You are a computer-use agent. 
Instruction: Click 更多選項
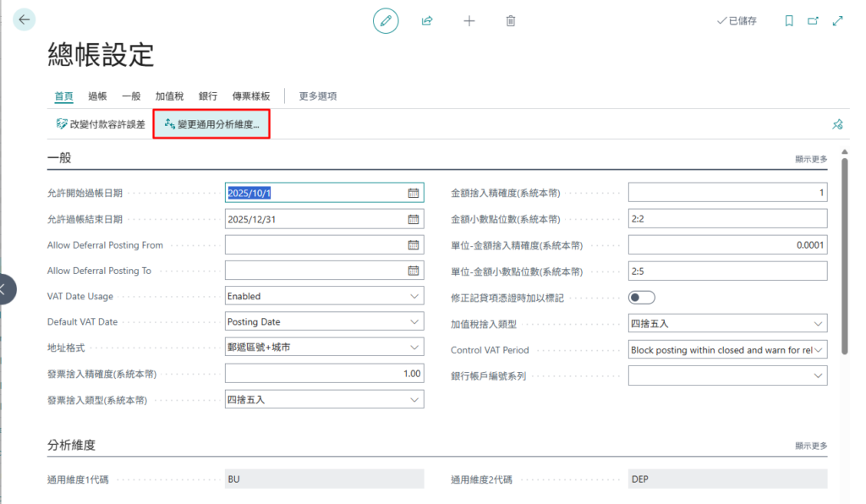(318, 96)
